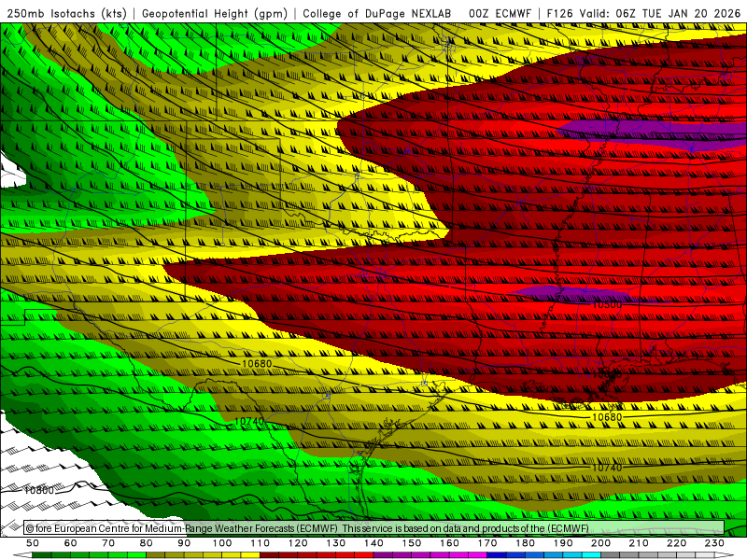
Task: Click the 90 kts color bar label
Action: (184, 543)
